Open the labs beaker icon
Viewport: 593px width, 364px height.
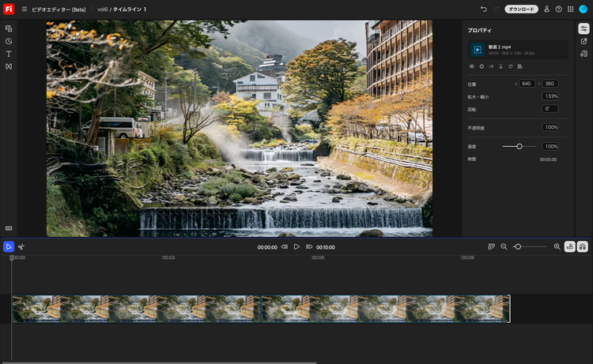click(x=546, y=9)
